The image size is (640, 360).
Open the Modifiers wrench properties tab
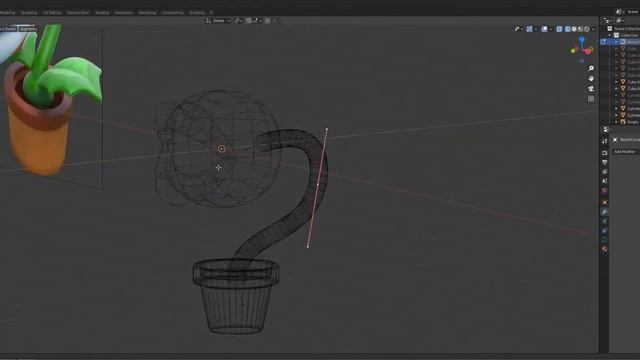(604, 212)
